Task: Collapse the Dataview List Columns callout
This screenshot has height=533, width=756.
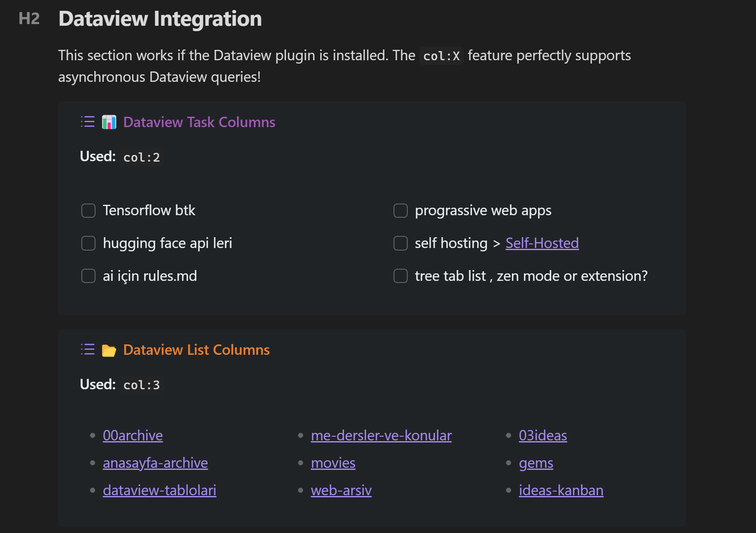Action: tap(196, 350)
